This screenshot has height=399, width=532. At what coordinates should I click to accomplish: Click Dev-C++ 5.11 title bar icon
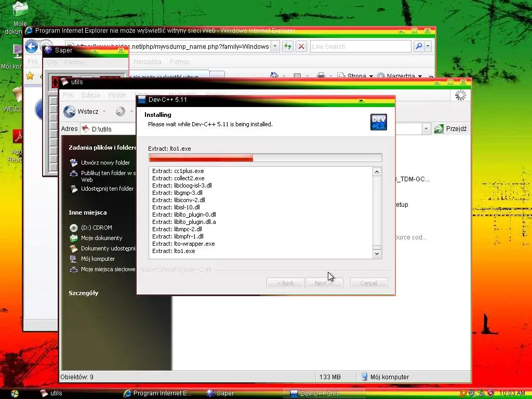tap(142, 99)
